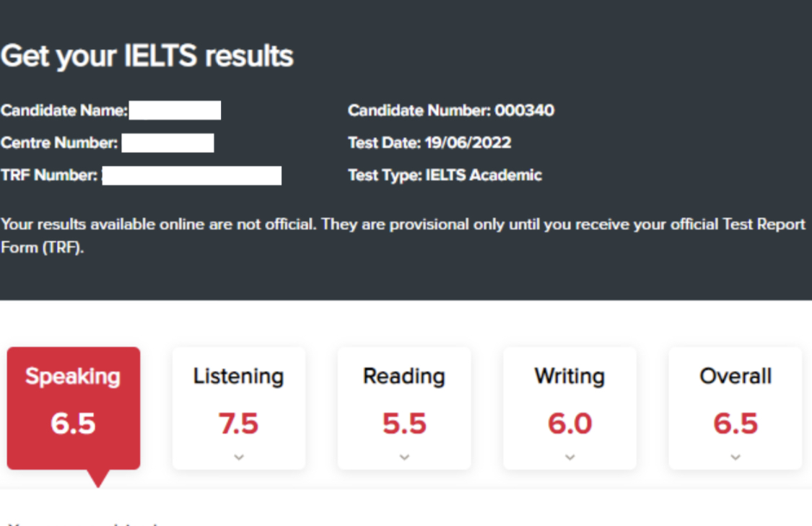812x526 pixels.
Task: Click the Reading 5.5 score value
Action: 404,424
